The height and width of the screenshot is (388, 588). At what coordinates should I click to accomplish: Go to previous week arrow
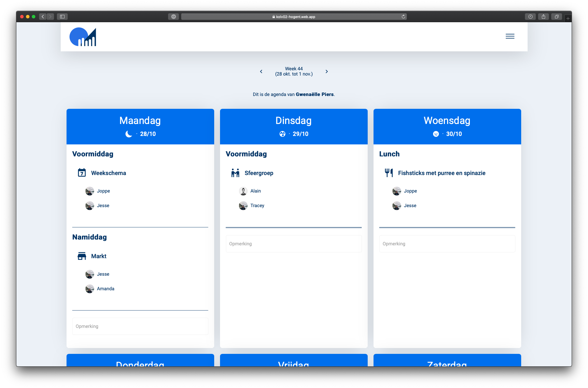[261, 71]
